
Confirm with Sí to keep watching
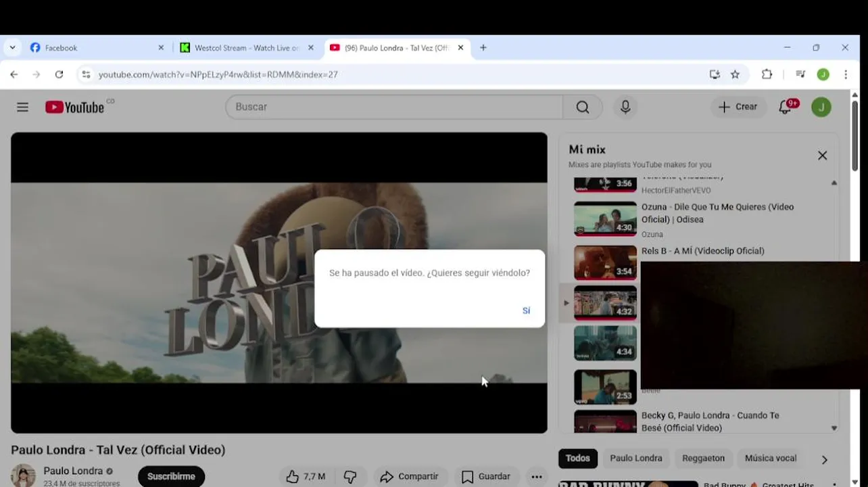click(x=526, y=310)
